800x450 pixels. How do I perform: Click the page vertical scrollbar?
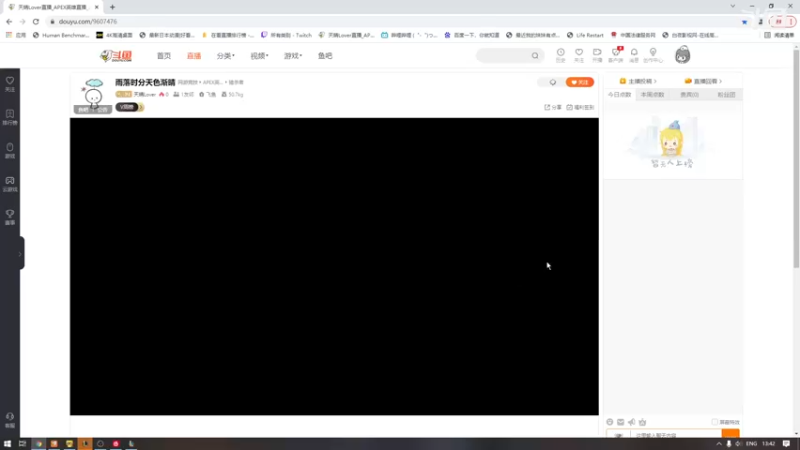click(796, 158)
